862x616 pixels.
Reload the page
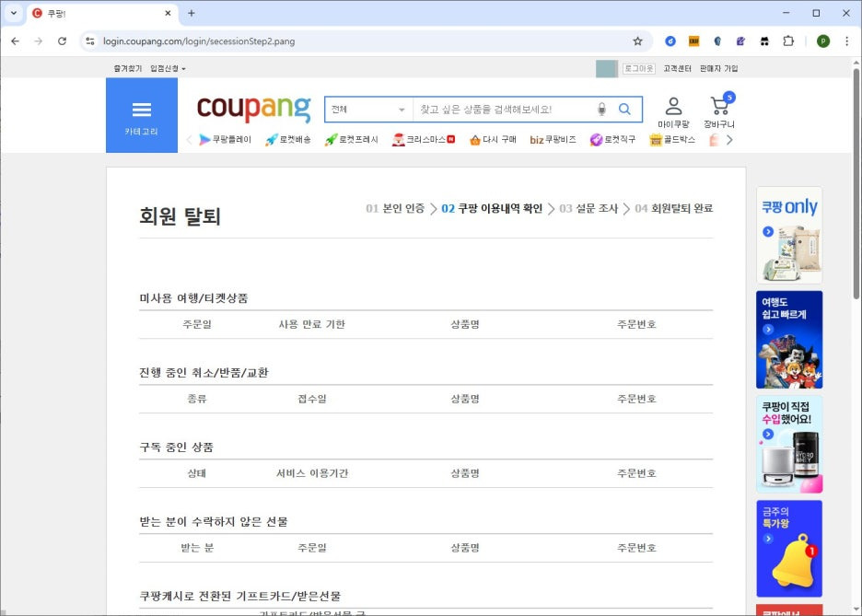[62, 41]
